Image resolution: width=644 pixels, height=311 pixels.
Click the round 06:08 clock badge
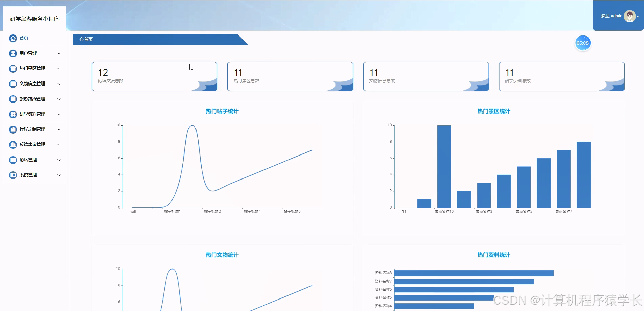click(x=582, y=43)
